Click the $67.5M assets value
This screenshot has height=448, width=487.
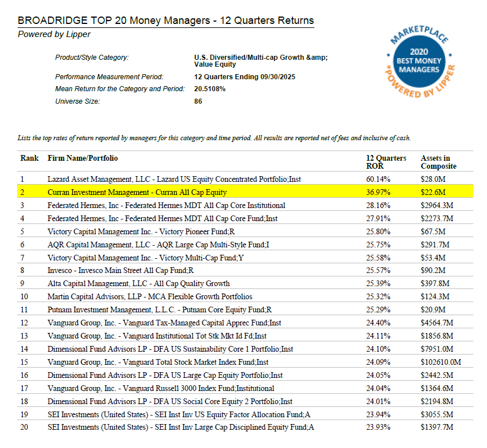(x=433, y=231)
